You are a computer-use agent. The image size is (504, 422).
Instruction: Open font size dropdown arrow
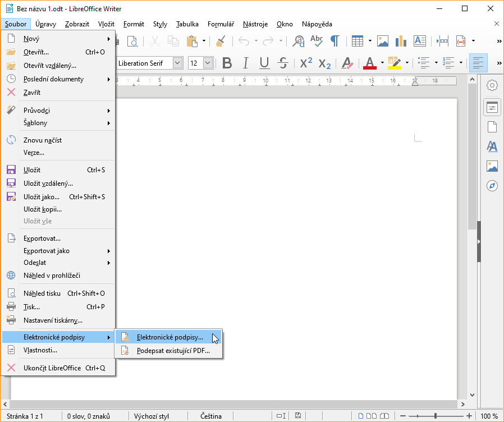coord(208,63)
